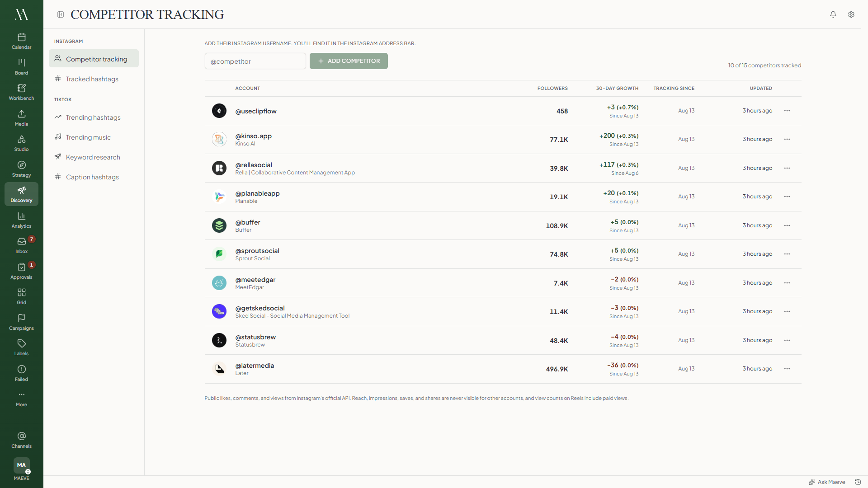
Task: Click the +200 (+0.3%) growth value
Action: pyautogui.click(x=619, y=136)
